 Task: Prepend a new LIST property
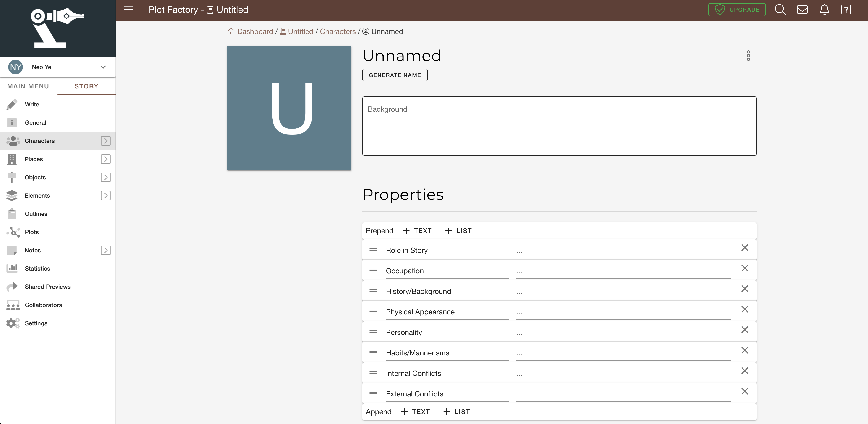[x=458, y=231]
